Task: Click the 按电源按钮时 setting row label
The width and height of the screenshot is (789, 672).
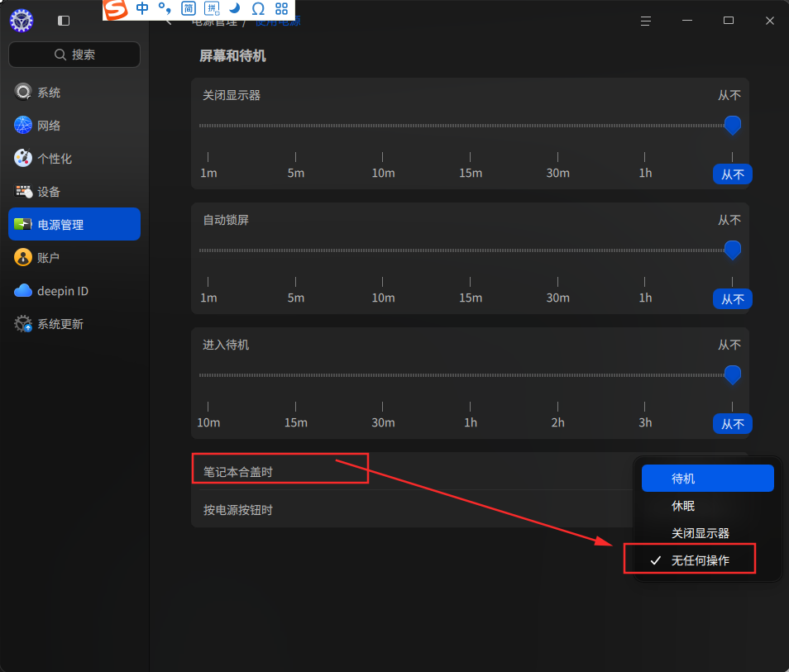Action: click(238, 510)
